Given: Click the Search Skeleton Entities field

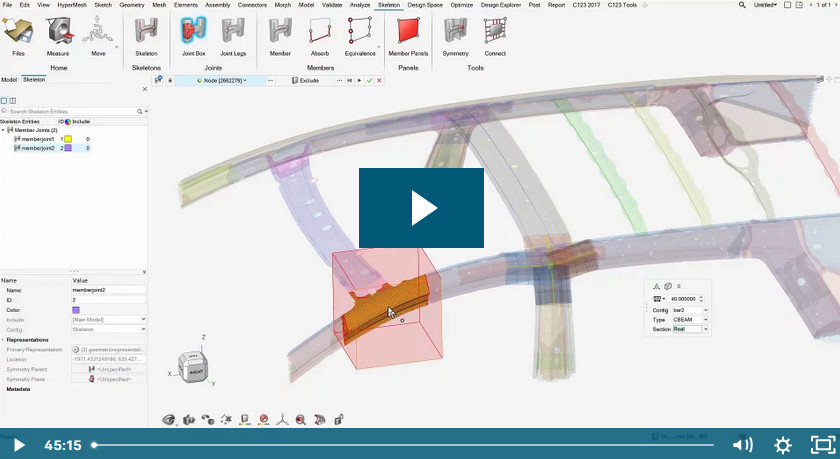Looking at the screenshot, I should (72, 111).
